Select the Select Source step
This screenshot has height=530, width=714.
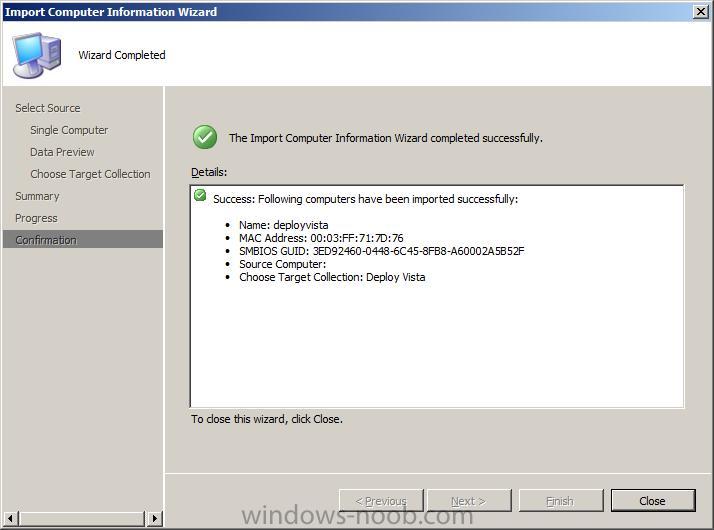[48, 108]
